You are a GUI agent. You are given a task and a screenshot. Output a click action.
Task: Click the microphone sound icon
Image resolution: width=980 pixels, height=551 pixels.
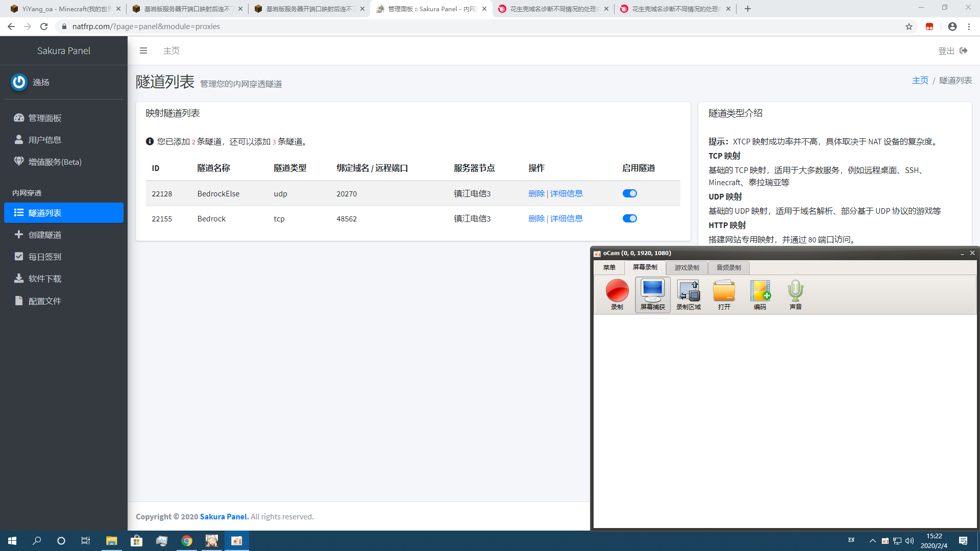coord(795,291)
